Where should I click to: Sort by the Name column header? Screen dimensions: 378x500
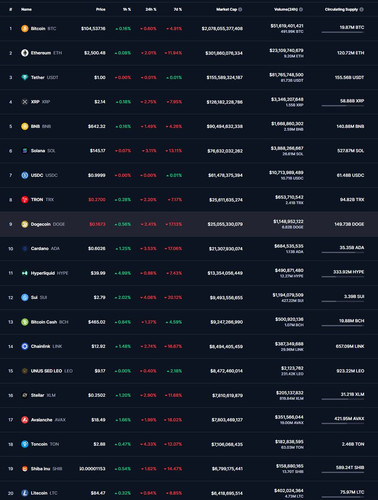tap(26, 9)
